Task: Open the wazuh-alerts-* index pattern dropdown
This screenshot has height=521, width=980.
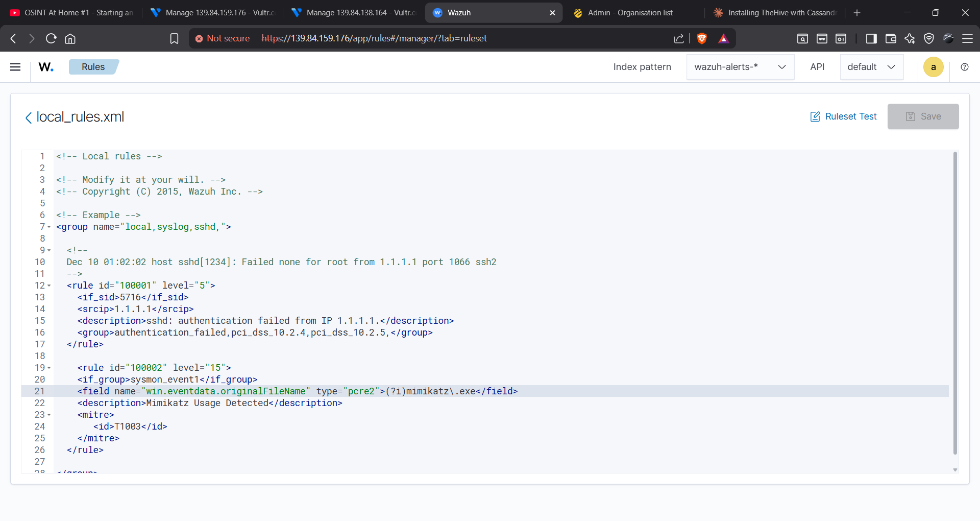Action: 740,67
